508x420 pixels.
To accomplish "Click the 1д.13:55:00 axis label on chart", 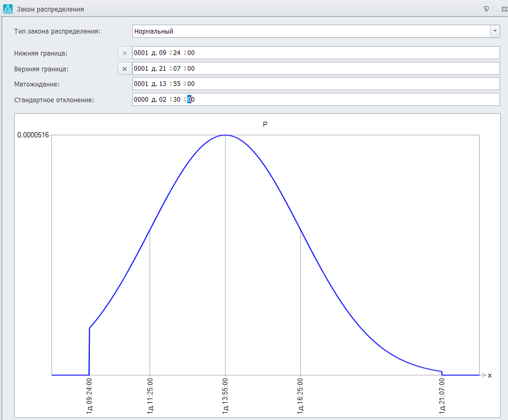I will click(225, 396).
